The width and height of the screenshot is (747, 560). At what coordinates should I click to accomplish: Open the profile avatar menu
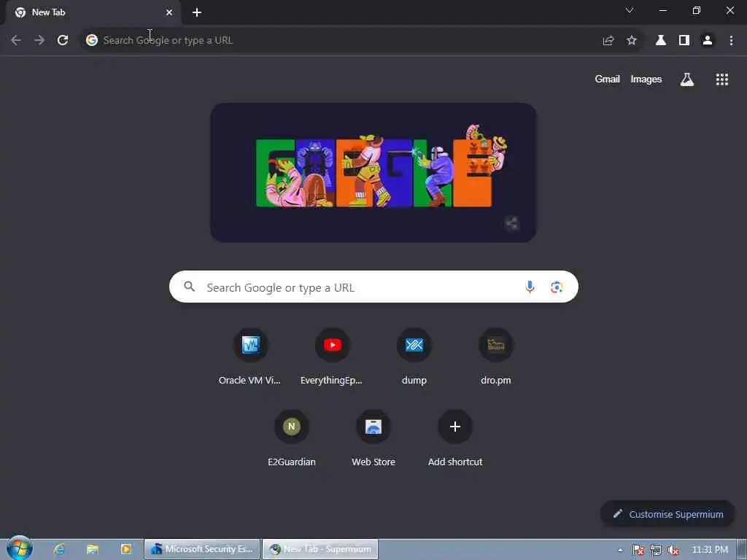click(x=708, y=41)
